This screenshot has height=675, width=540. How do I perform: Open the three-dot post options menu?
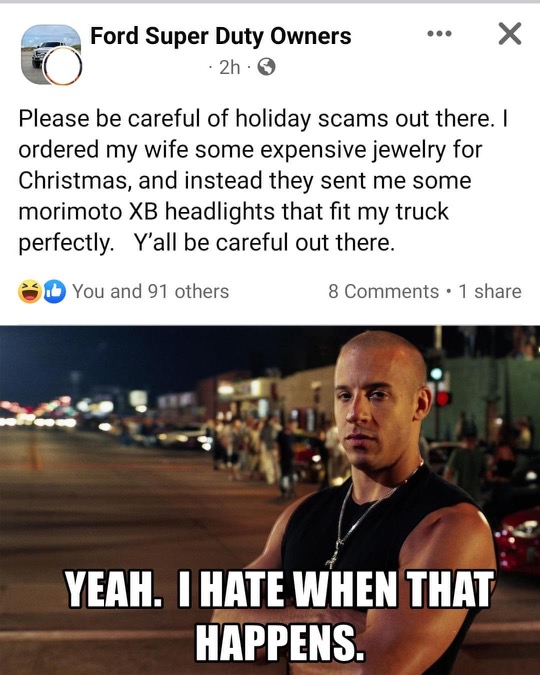click(x=439, y=34)
